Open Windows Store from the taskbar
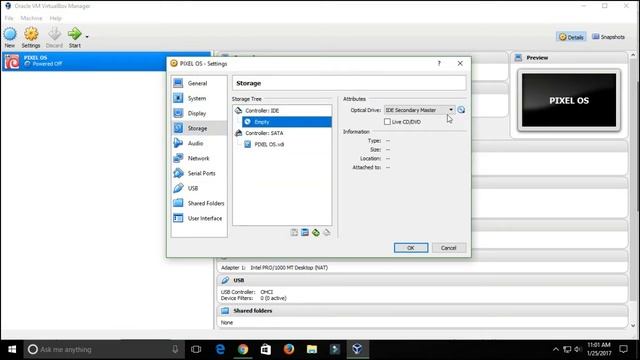This screenshot has width=640, height=360. tap(266, 349)
